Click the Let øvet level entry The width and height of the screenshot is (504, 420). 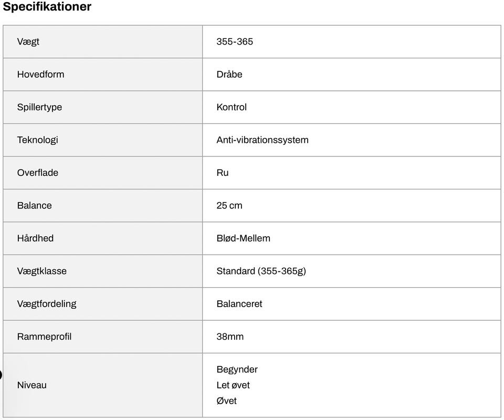233,385
